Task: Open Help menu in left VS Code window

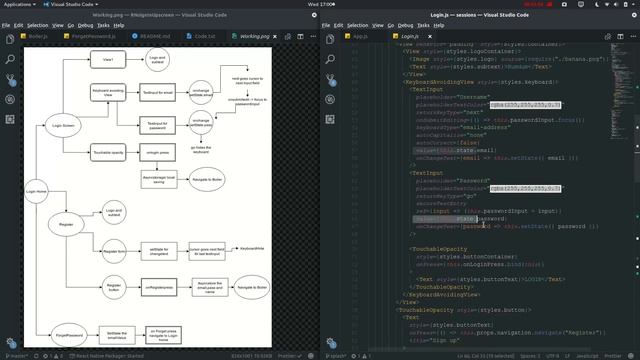Action: tap(119, 25)
